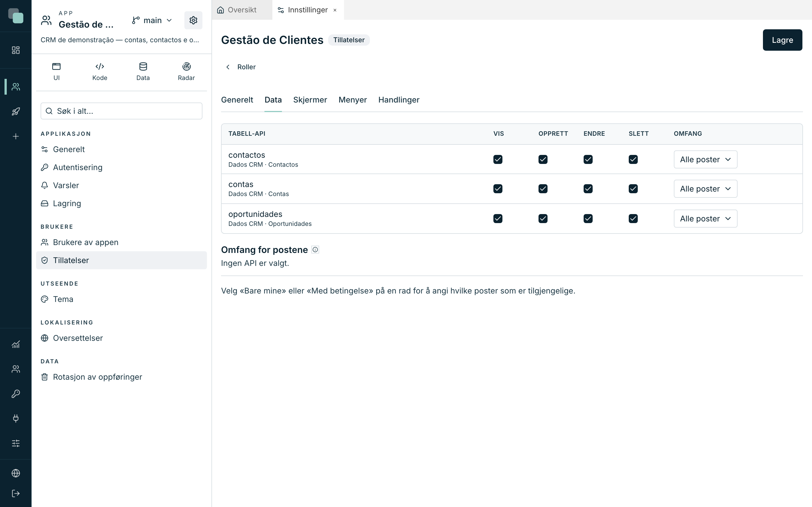Uncheck Vis permission for contactos

pyautogui.click(x=498, y=159)
